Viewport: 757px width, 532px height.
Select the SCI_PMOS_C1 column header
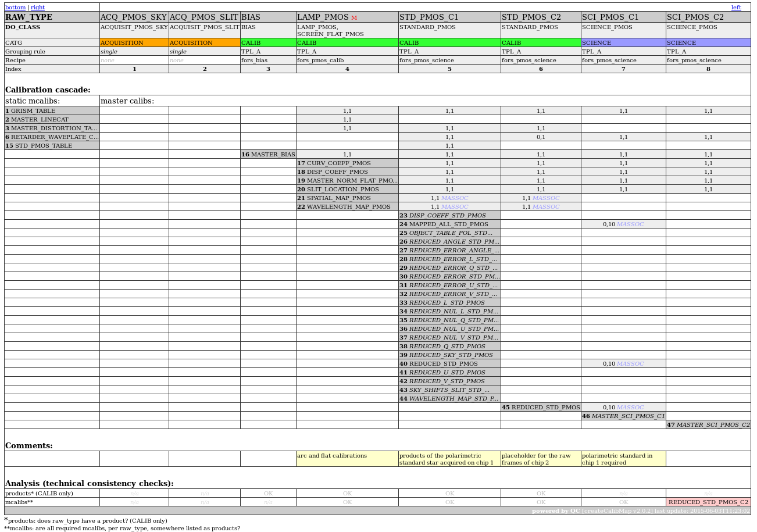pyautogui.click(x=610, y=17)
